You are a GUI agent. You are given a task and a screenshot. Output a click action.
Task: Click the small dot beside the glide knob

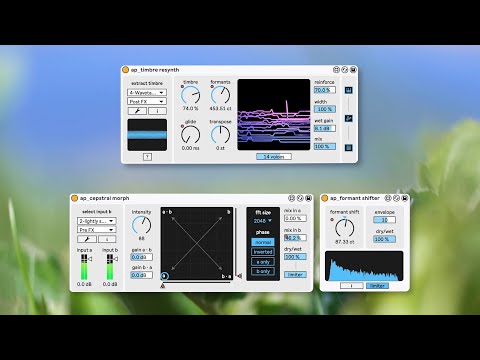tap(182, 126)
